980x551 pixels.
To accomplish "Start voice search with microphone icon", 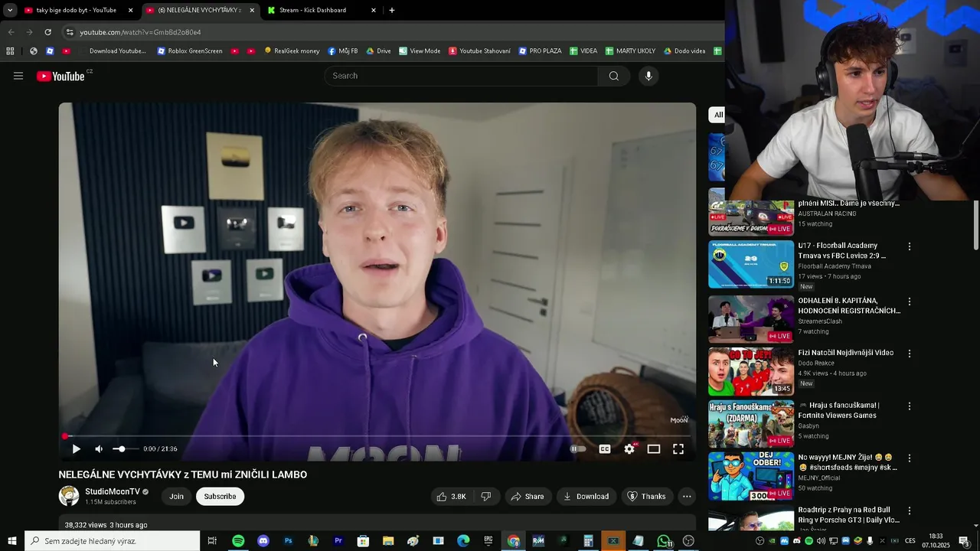I will pos(648,76).
